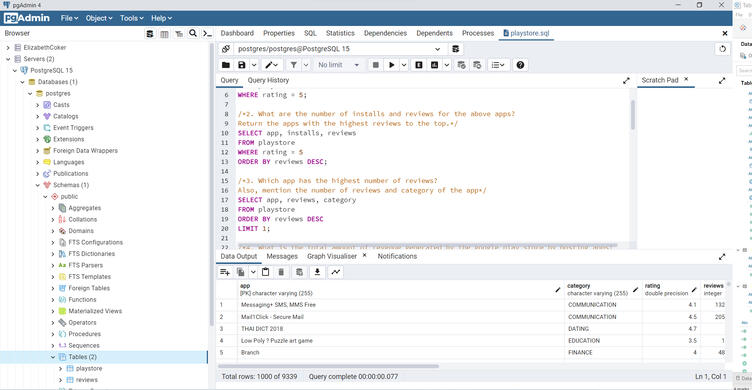
Task: Select the Functions tree item
Action: [82, 299]
